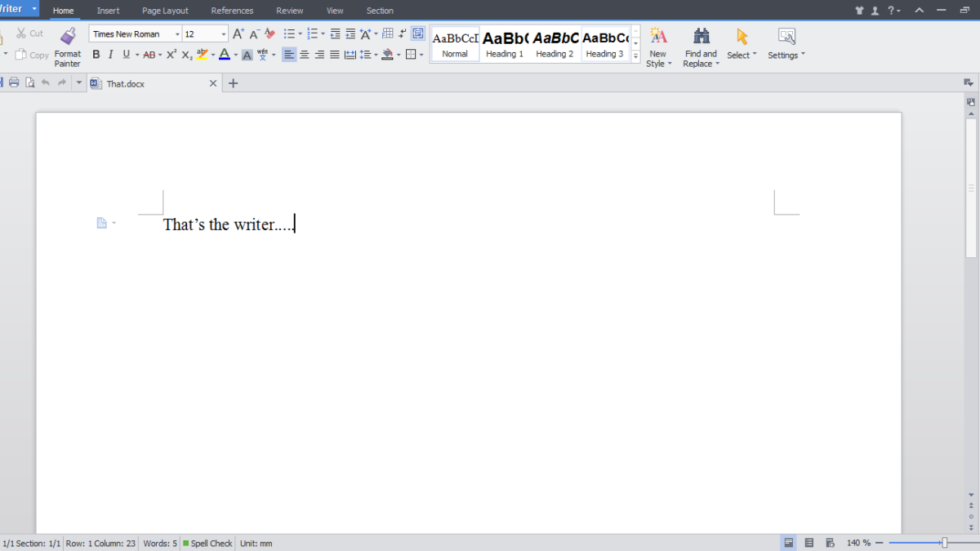Open the Review tab
This screenshot has height=551, width=980.
(289, 11)
